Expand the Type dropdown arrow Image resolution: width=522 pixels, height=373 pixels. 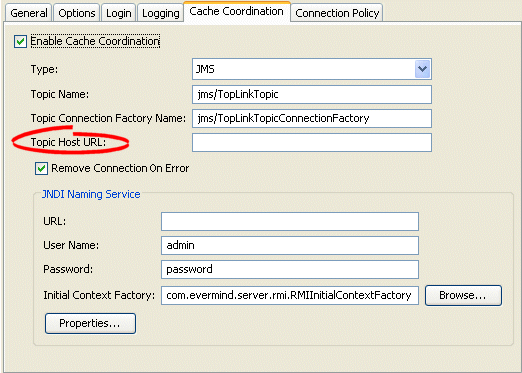point(422,69)
